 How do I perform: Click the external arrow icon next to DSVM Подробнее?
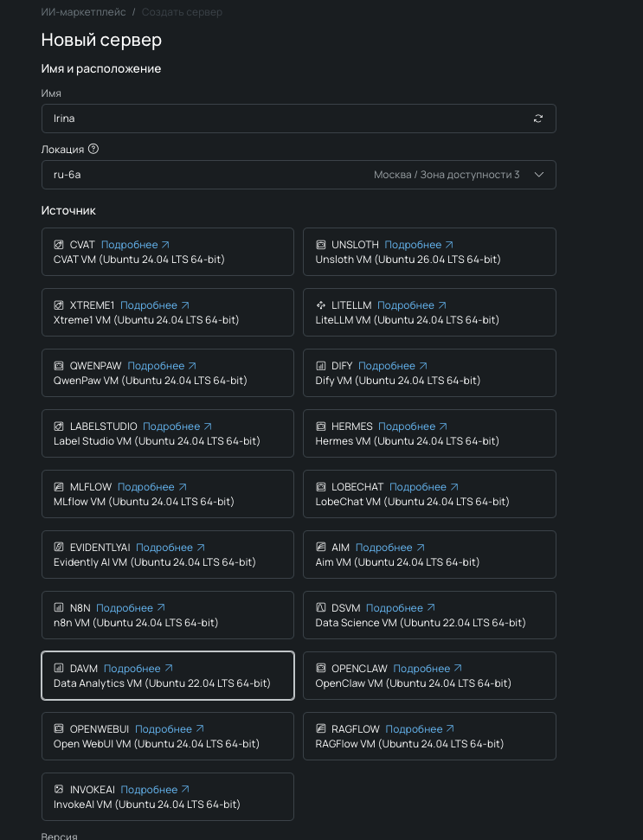point(431,607)
